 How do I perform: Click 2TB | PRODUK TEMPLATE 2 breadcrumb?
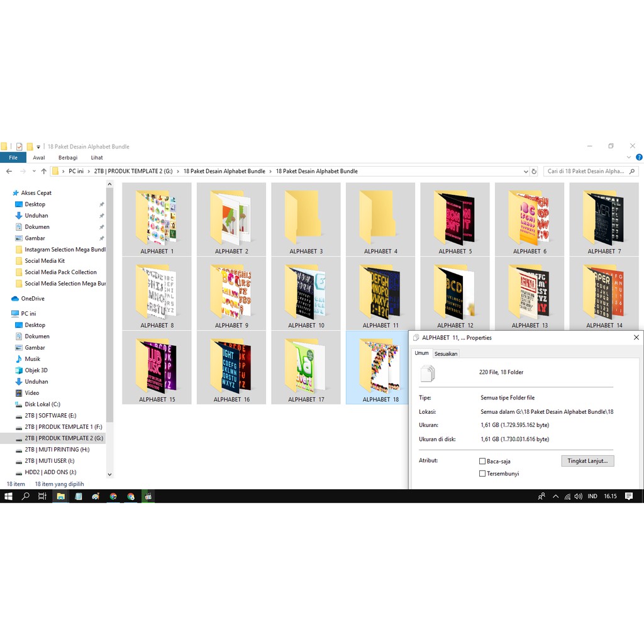pyautogui.click(x=133, y=171)
